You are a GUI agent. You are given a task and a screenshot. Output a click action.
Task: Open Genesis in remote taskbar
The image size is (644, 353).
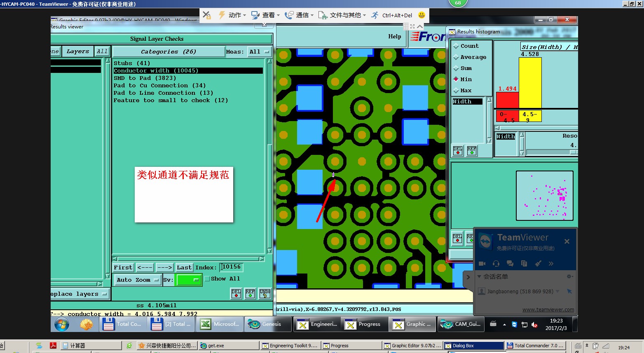268,324
